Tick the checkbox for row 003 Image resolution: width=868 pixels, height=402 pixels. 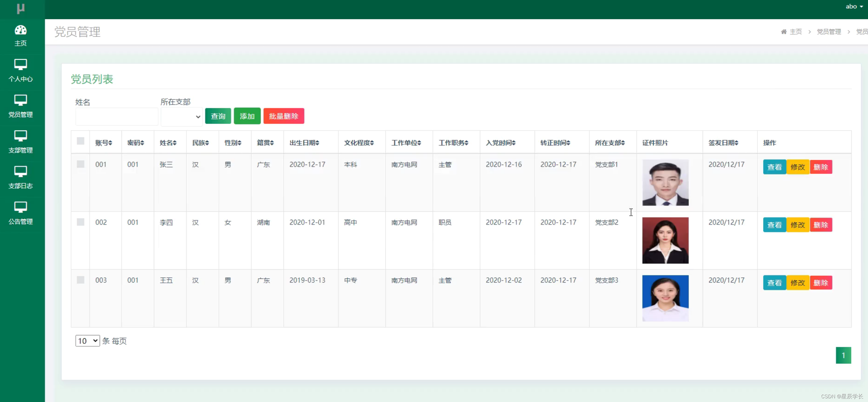[x=81, y=280]
